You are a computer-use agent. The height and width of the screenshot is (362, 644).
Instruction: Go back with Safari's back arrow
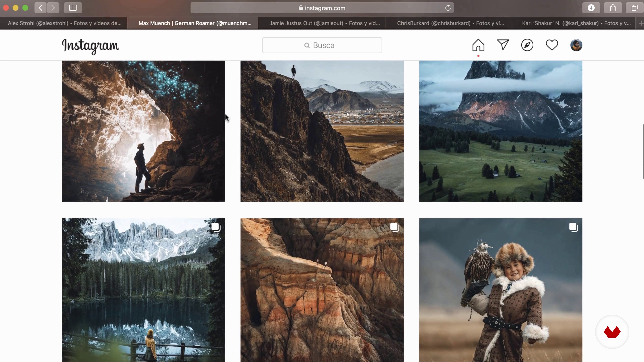40,8
